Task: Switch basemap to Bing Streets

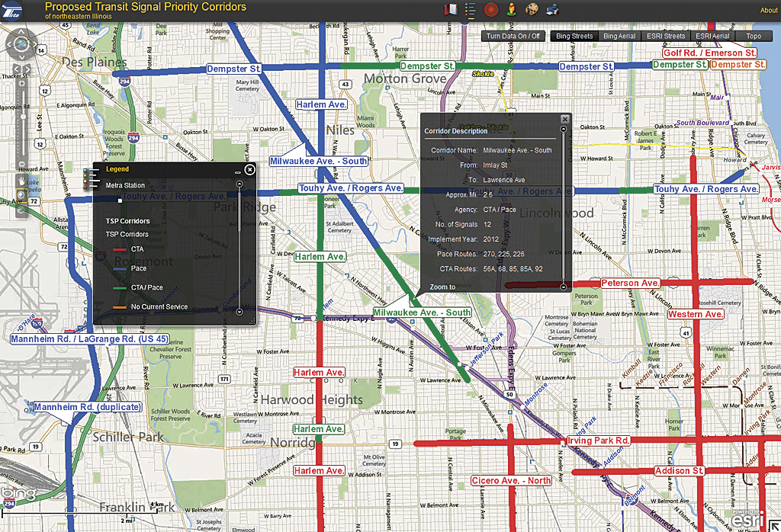Action: pos(574,36)
